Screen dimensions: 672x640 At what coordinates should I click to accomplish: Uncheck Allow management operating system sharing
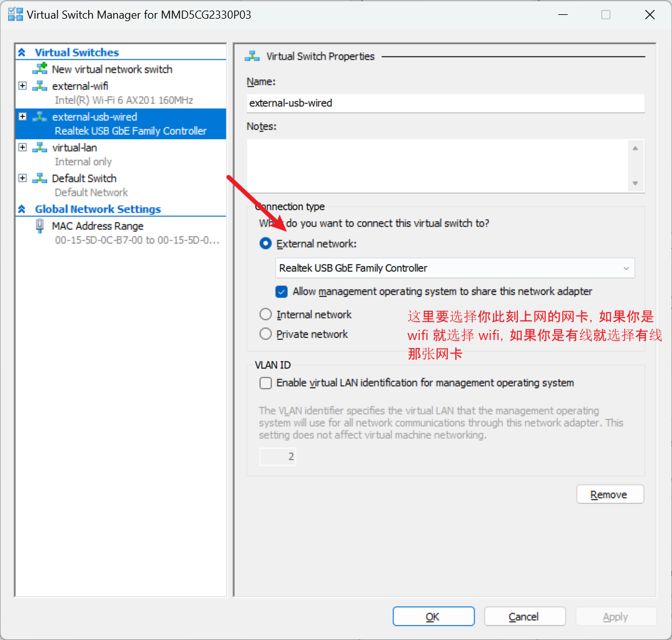[x=282, y=291]
